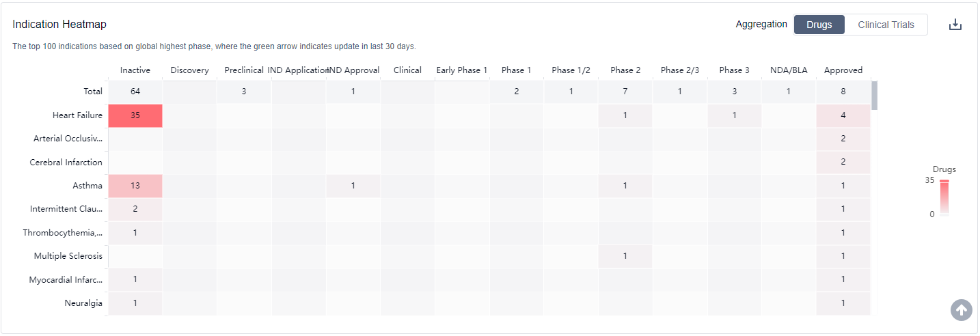Click the Asthma Inactive cell showing 13
The height and width of the screenshot is (336, 980).
coord(135,186)
